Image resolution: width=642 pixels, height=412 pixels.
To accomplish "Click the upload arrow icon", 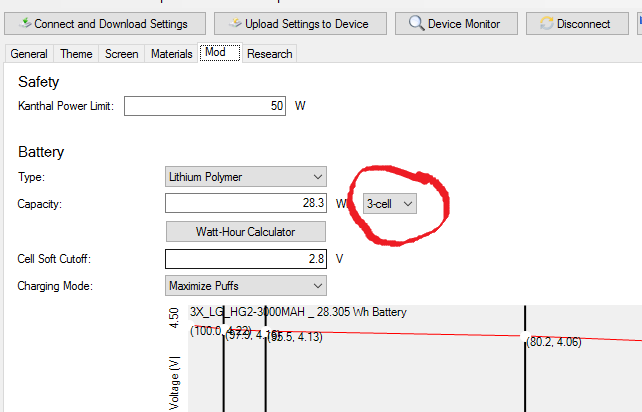I will point(234,24).
